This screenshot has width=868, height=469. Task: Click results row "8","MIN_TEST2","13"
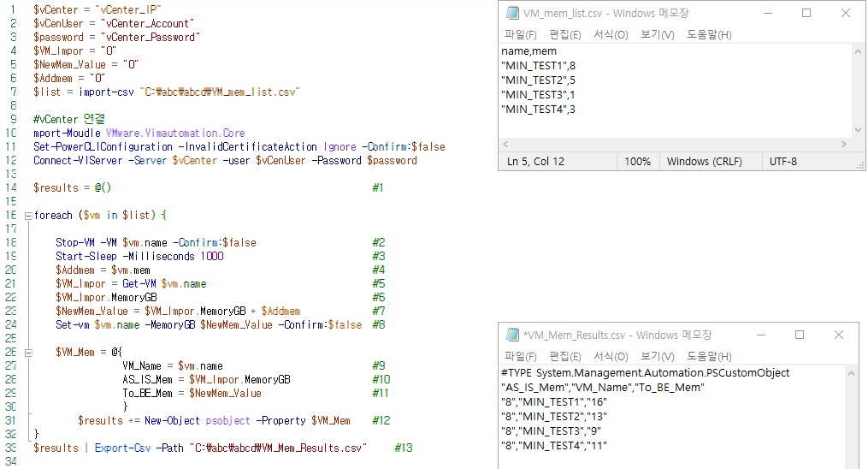(x=554, y=417)
